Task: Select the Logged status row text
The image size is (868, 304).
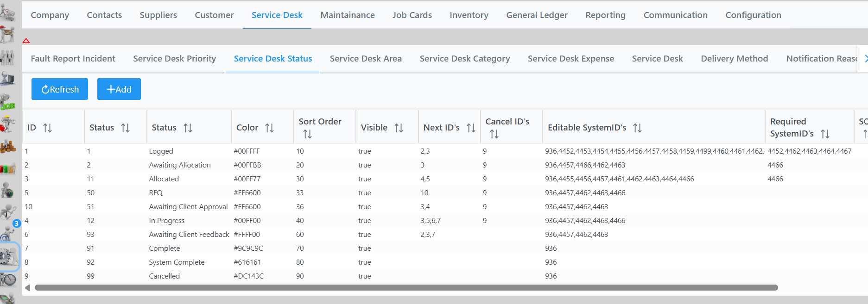Action: pyautogui.click(x=161, y=151)
